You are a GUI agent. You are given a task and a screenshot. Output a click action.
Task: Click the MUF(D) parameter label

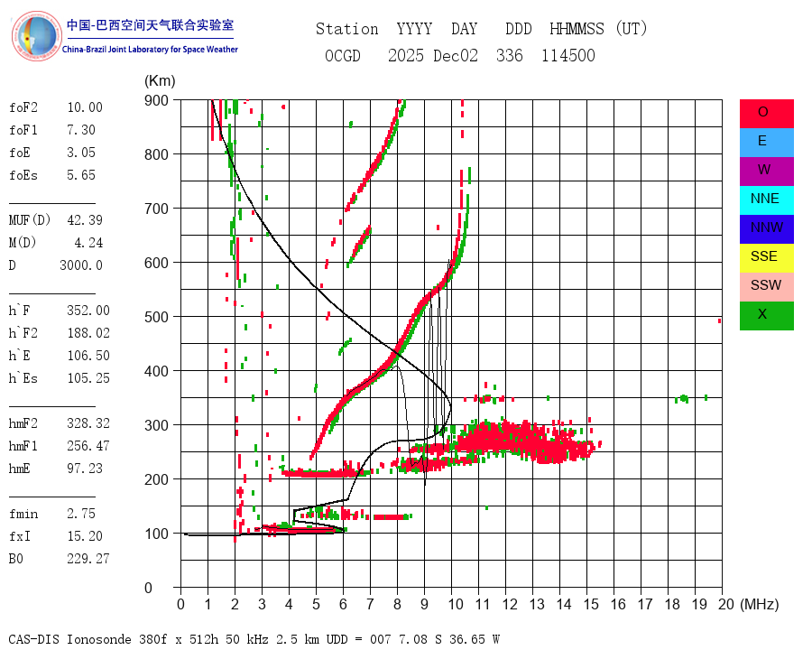pos(30,220)
